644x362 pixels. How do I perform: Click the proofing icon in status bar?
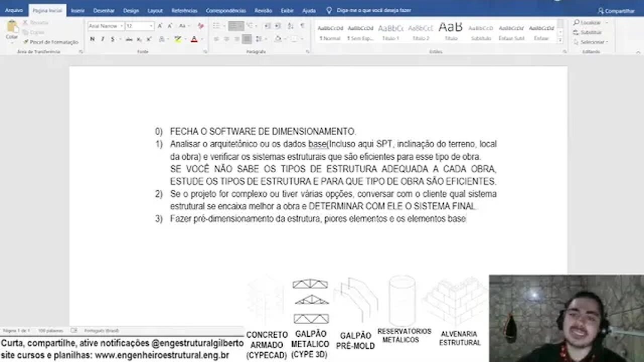point(74,331)
